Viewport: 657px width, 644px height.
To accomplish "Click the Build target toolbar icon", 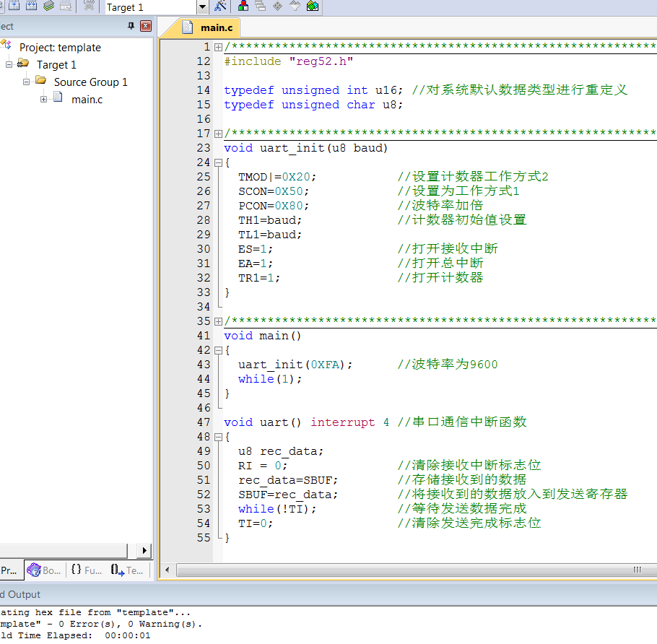I will pyautogui.click(x=14, y=5).
